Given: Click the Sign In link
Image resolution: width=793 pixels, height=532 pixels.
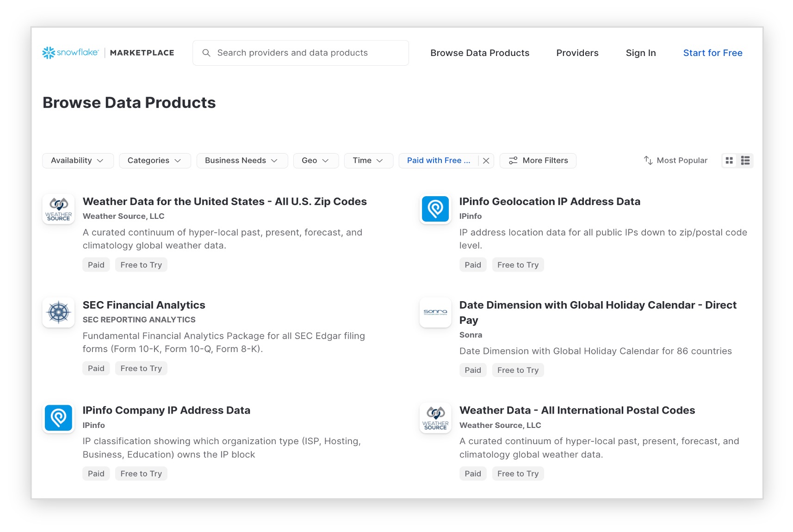Looking at the screenshot, I should [640, 53].
